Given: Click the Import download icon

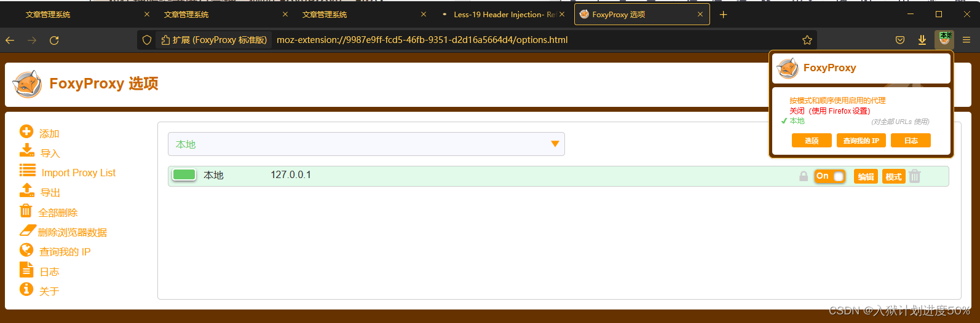Looking at the screenshot, I should 27,150.
